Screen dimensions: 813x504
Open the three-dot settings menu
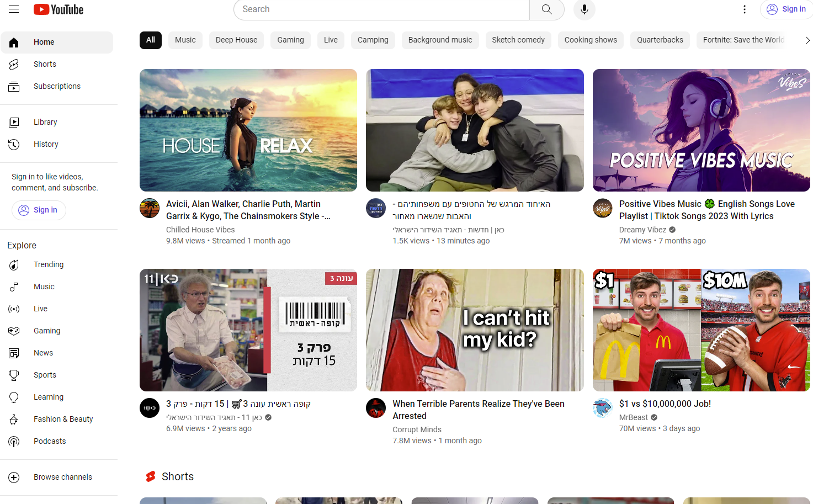point(744,9)
